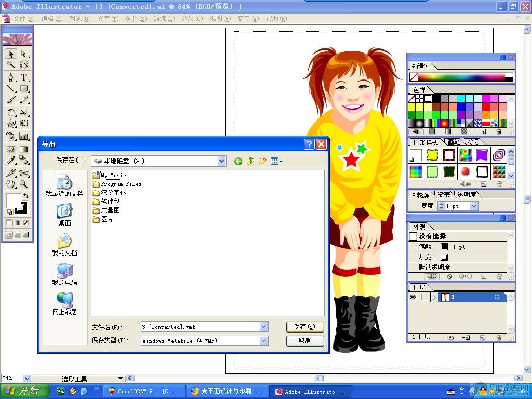Open stroke width dropdown
The height and width of the screenshot is (399, 532).
[x=474, y=206]
